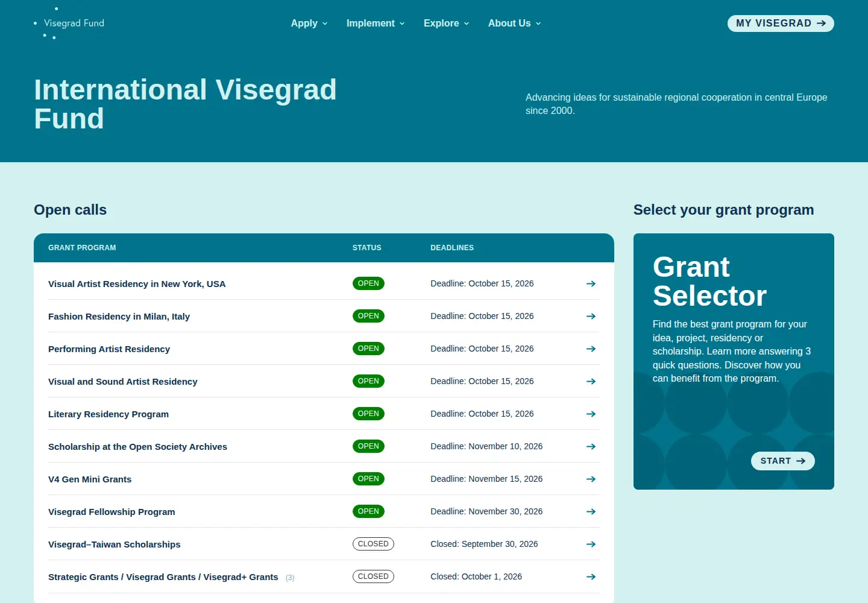Click the GRANT PROGRAM column header
Screen dimensions: 868x603
(x=82, y=248)
